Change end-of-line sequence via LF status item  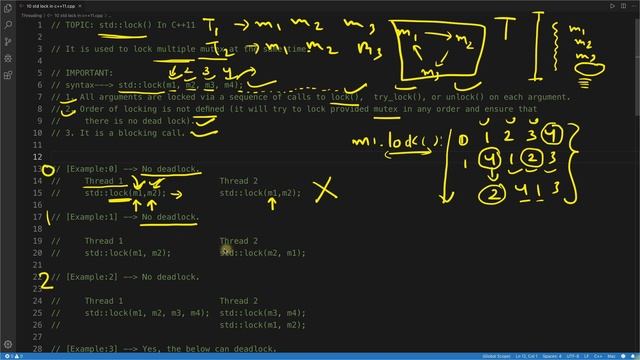(586, 356)
